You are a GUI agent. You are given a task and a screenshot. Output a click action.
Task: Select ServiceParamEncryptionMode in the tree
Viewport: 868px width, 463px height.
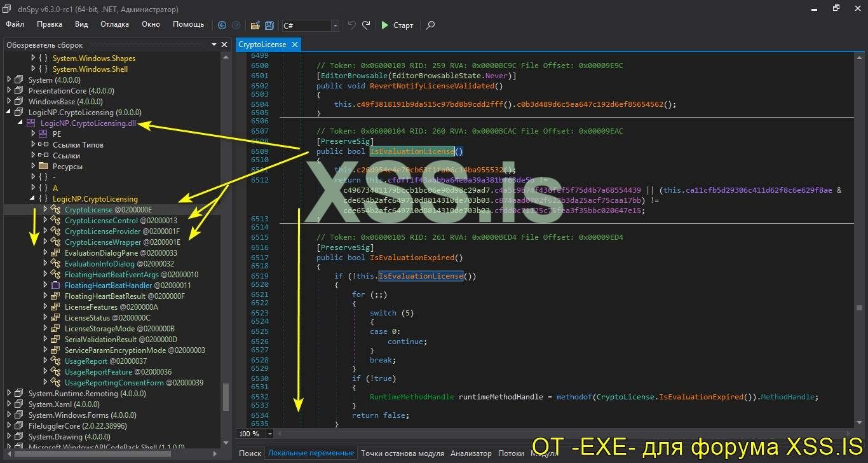click(135, 350)
